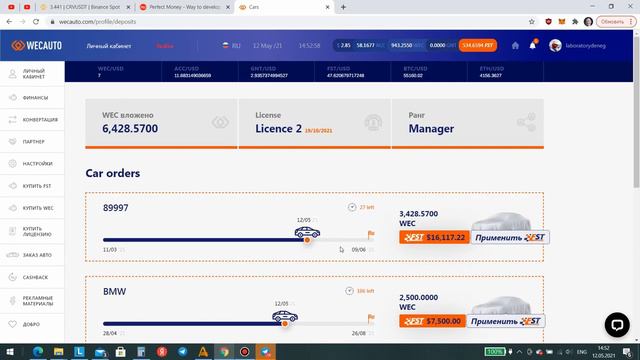Open the MetaMask fox extension
Image resolution: width=640 pixels, height=360 pixels.
tap(562, 22)
